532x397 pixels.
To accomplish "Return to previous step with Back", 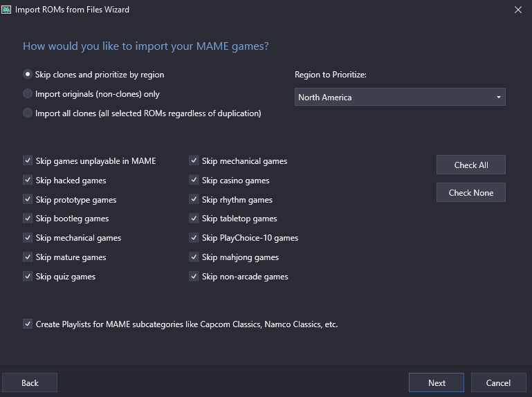I will 30,382.
